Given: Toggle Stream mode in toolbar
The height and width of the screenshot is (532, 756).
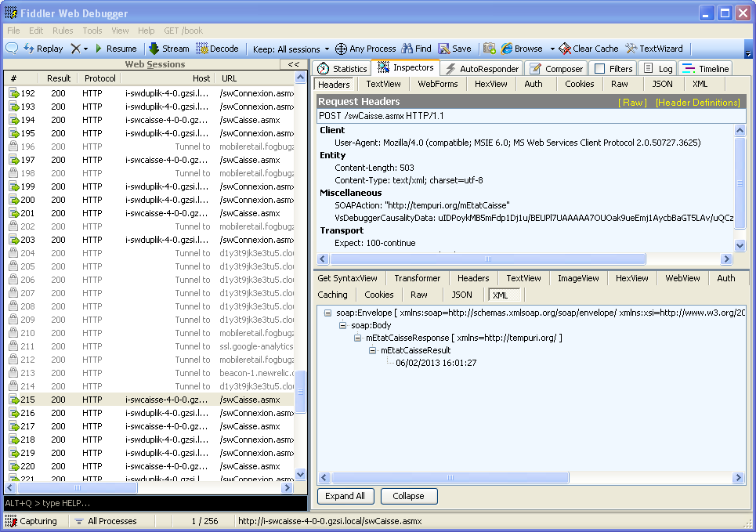Looking at the screenshot, I should coord(154,49).
